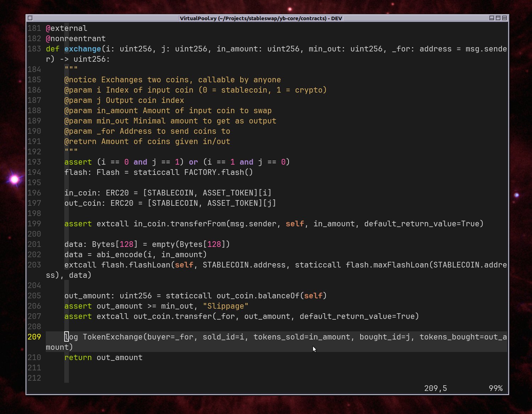Click the @nonreentrant decorator
Screen dimensions: 532x414
click(x=76, y=39)
